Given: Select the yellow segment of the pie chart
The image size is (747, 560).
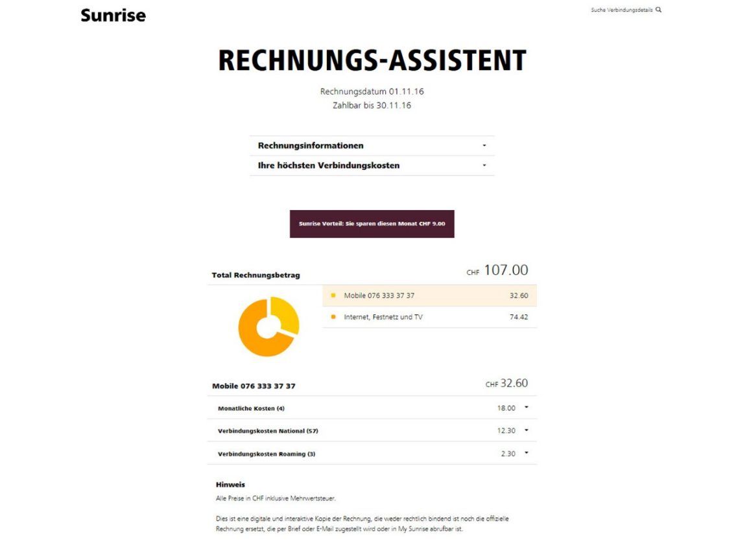Looking at the screenshot, I should pos(286,314).
